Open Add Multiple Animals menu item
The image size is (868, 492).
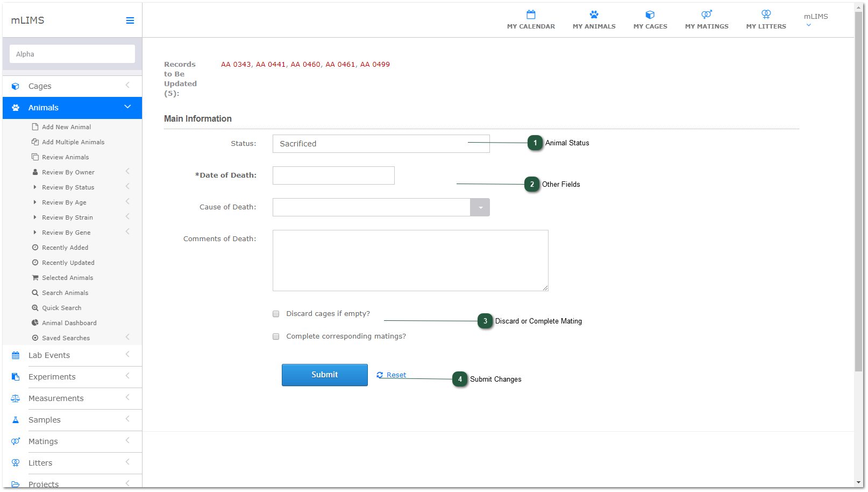point(73,142)
